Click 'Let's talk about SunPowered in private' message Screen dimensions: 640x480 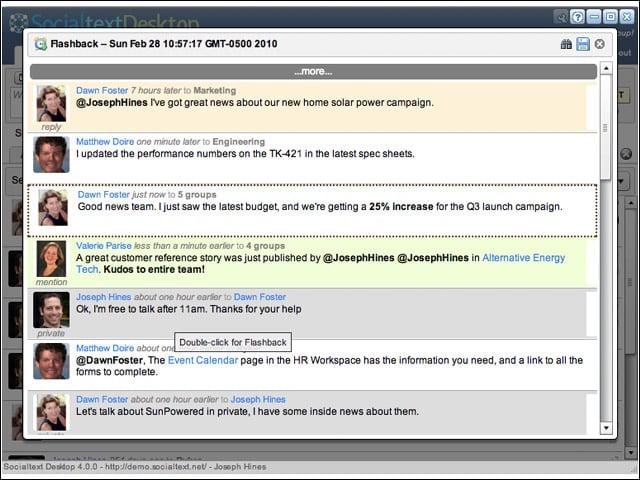pyautogui.click(x=247, y=411)
